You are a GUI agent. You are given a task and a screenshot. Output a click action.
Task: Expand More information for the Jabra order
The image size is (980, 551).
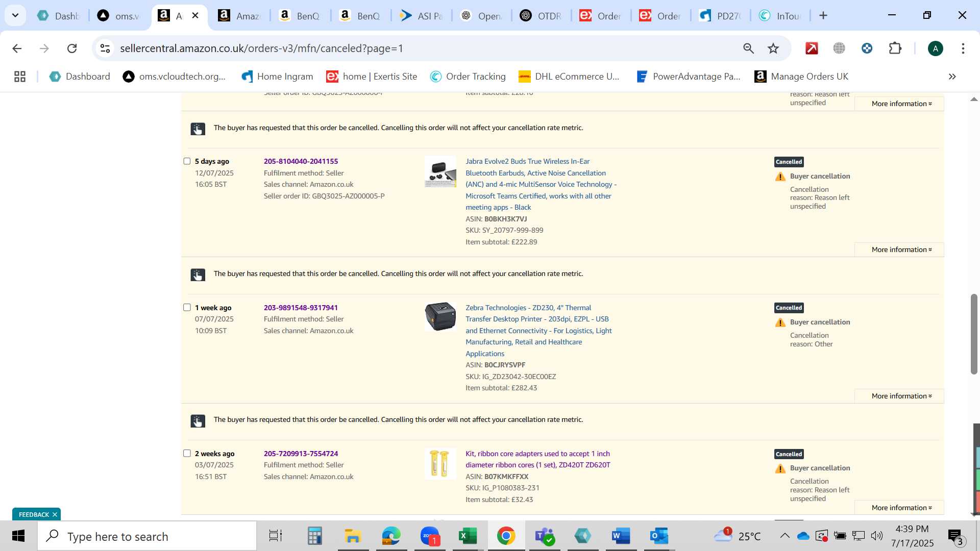point(901,249)
